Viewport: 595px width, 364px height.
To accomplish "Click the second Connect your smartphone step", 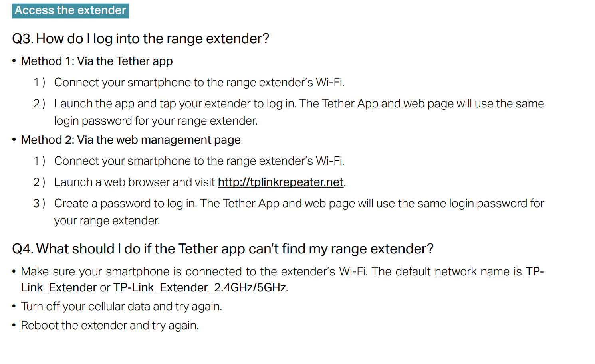I will coord(199,161).
